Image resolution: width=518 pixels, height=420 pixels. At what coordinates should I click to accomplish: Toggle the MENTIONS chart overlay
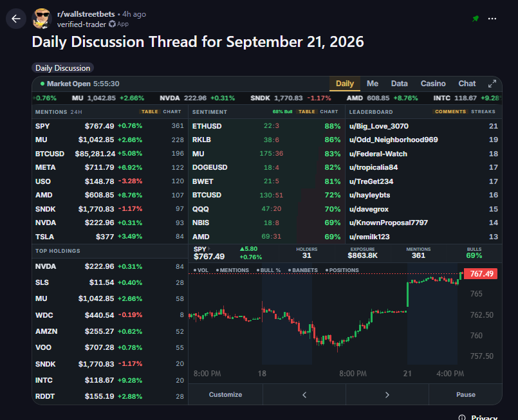232,270
